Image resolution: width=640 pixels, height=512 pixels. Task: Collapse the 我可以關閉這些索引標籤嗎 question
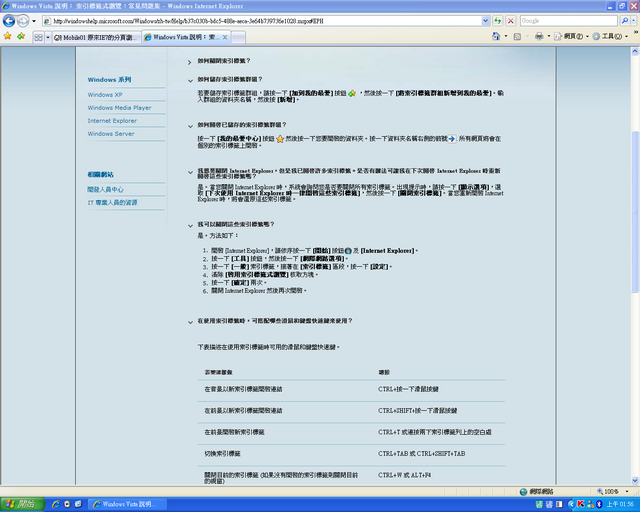[x=190, y=226]
